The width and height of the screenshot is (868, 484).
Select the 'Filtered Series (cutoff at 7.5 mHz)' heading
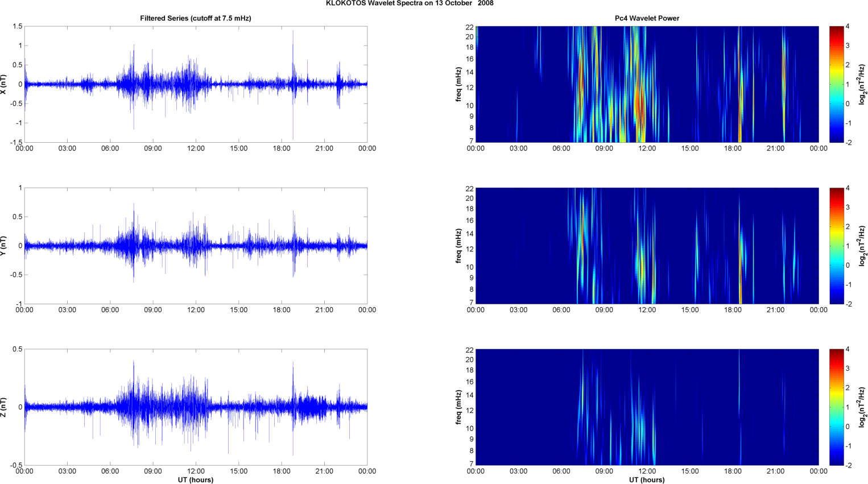click(196, 18)
